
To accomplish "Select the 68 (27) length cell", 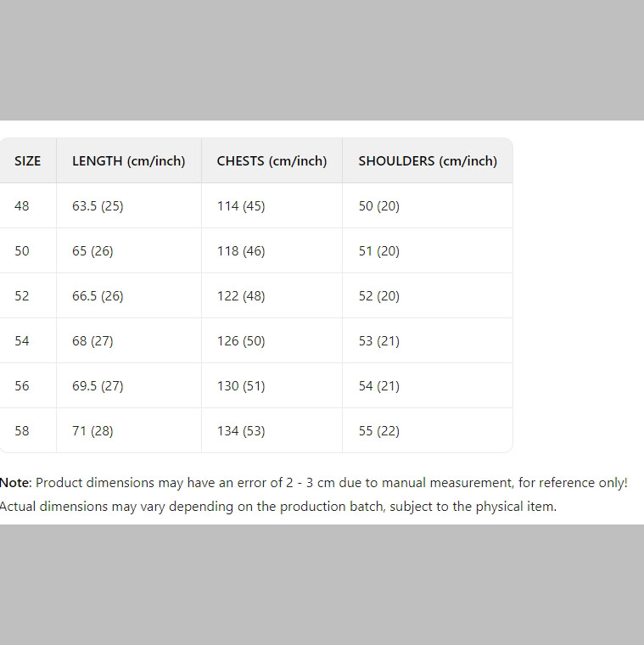I will point(92,341).
